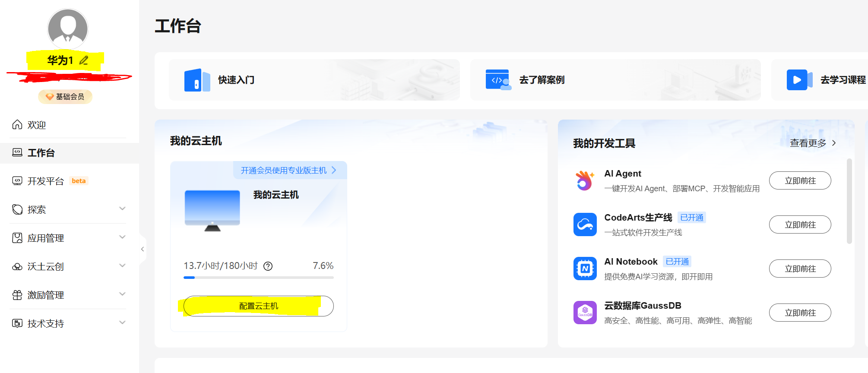Click the 应用管理 sidebar icon

point(17,238)
